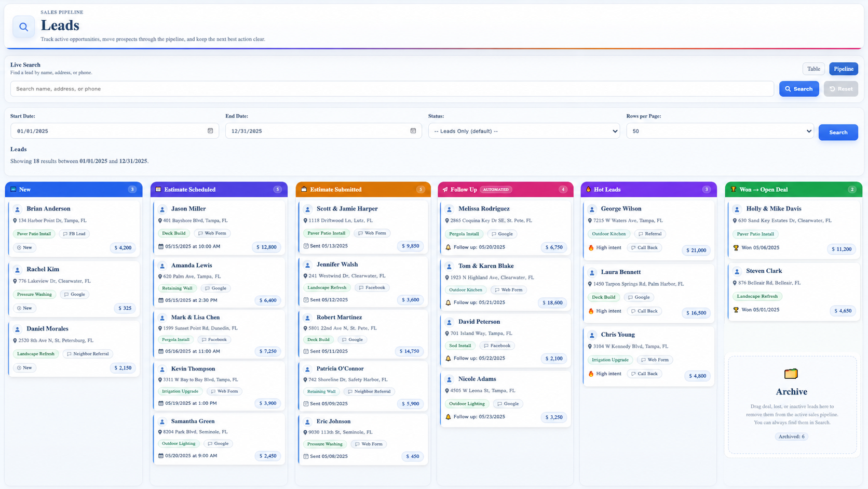Click the Reset button
Screen dimensions: 868x489
point(841,89)
